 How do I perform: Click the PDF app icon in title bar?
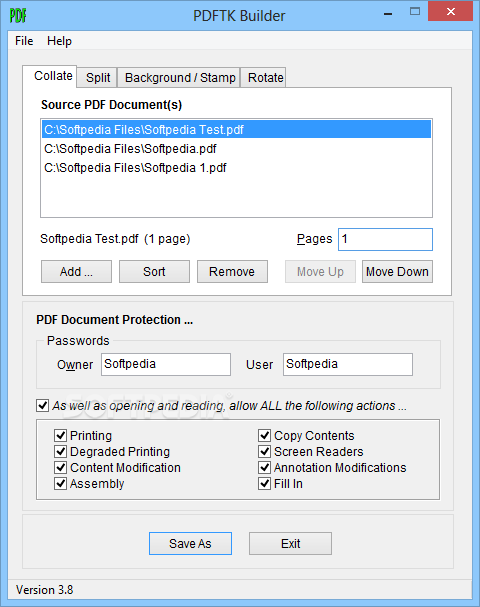(18, 15)
